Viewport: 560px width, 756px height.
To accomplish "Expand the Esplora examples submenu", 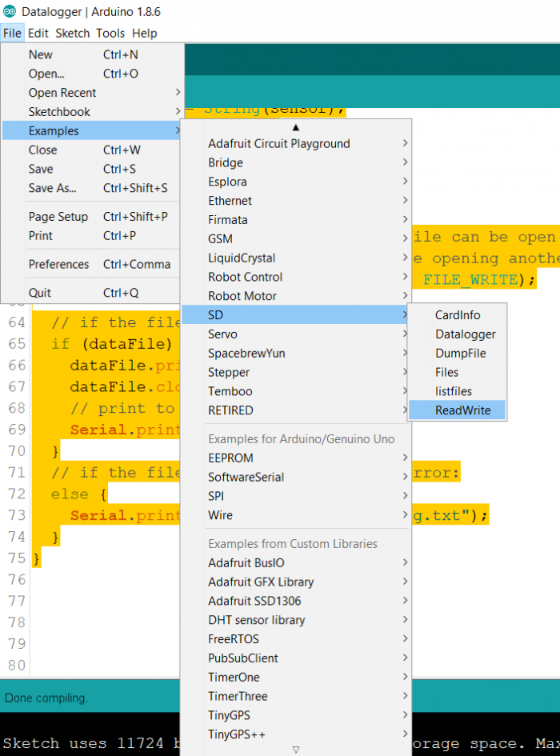I will pos(296,182).
